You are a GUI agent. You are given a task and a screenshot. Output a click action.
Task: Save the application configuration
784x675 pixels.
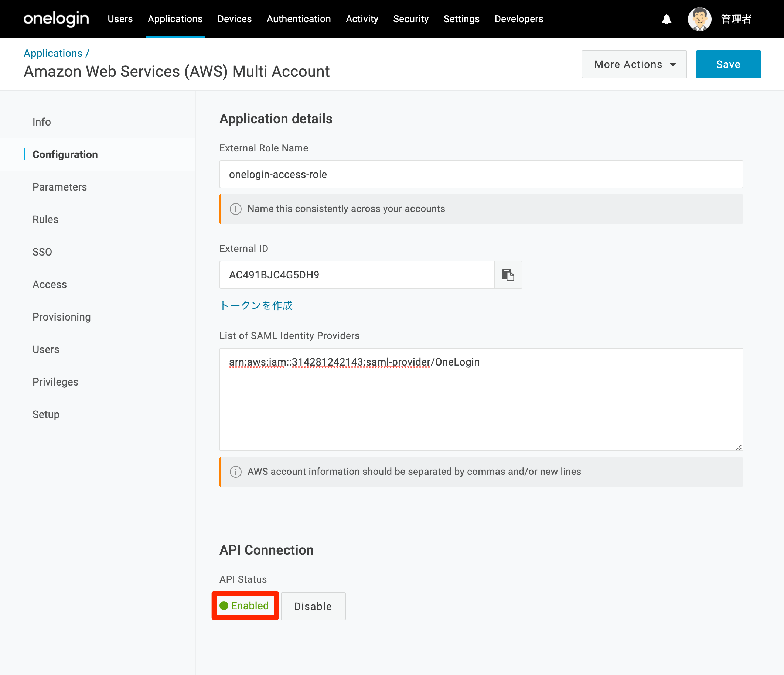728,64
